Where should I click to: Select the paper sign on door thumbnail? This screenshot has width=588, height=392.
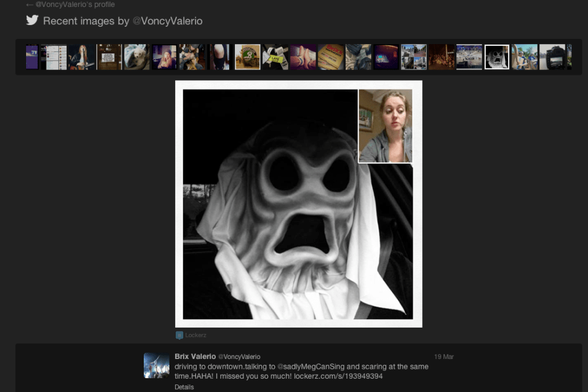[x=109, y=57]
